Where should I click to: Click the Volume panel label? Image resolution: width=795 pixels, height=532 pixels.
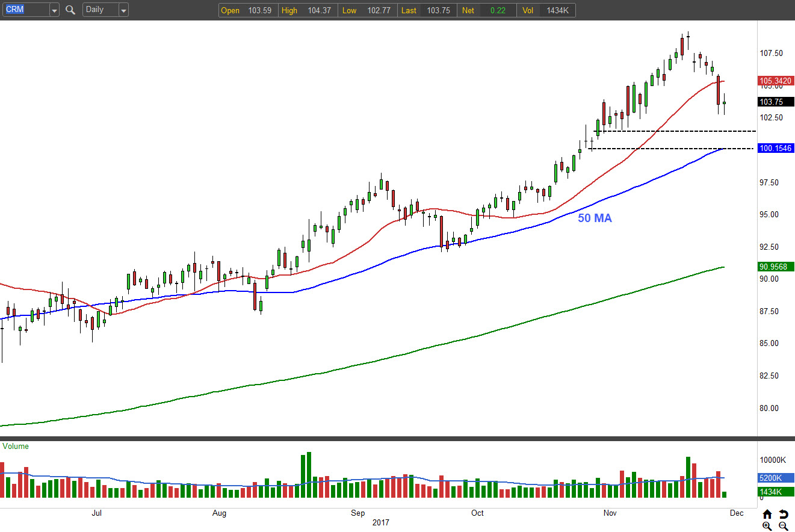click(x=16, y=447)
